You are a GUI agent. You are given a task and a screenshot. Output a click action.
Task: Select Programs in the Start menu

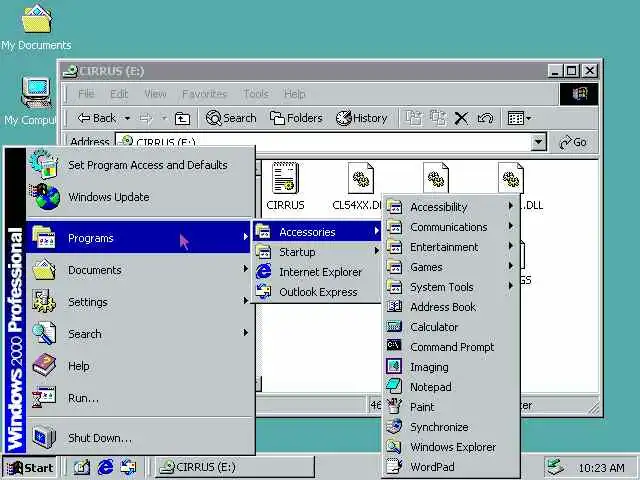pyautogui.click(x=138, y=238)
